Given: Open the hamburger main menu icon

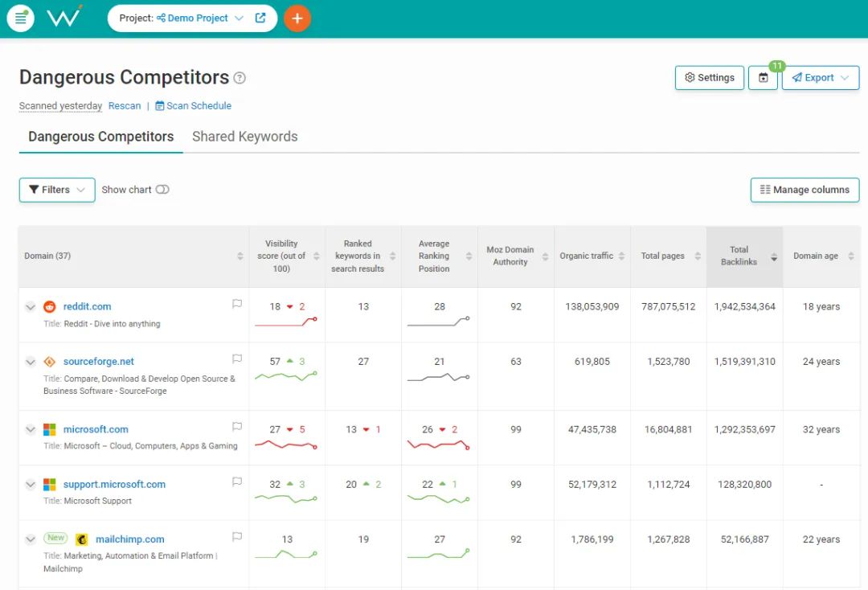Looking at the screenshot, I should [21, 18].
